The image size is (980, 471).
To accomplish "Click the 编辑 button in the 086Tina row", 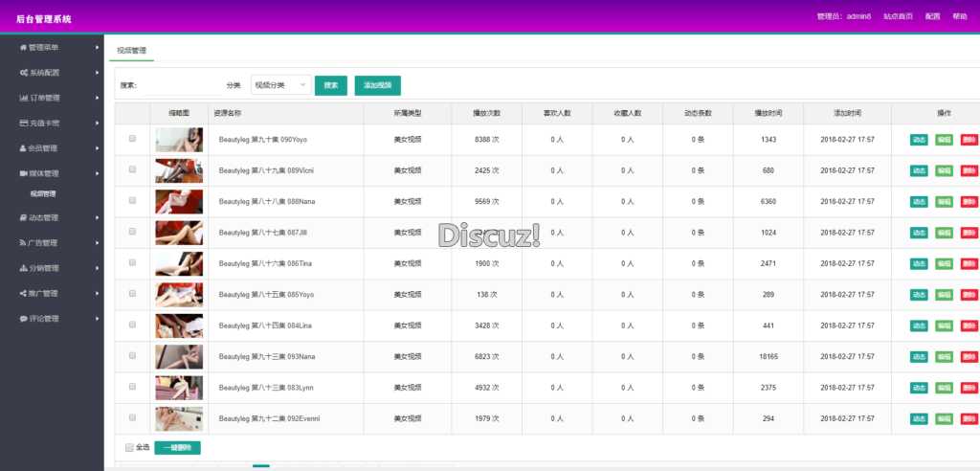I will [x=944, y=263].
